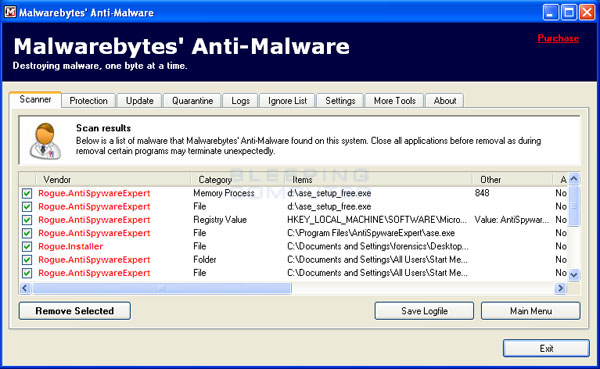This screenshot has width=600, height=369.
Task: Maximize the Malwarebytes window
Action: pos(569,12)
